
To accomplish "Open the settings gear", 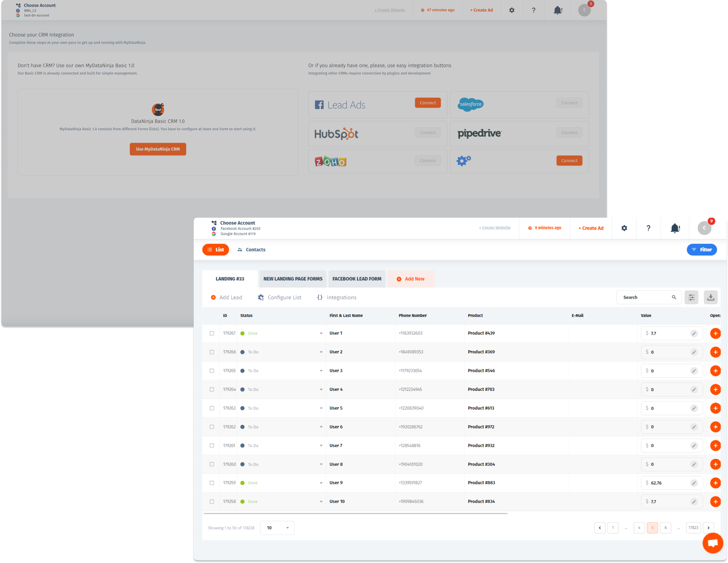I will coord(624,228).
